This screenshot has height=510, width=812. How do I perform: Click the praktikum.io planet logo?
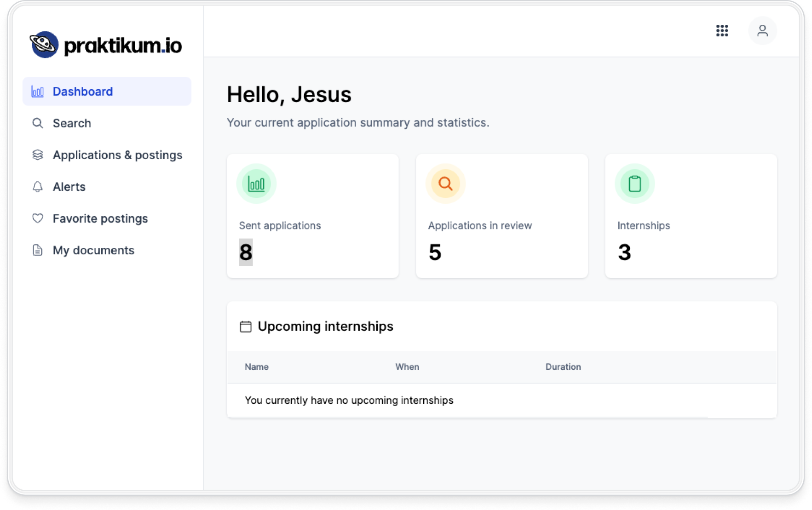click(x=44, y=44)
